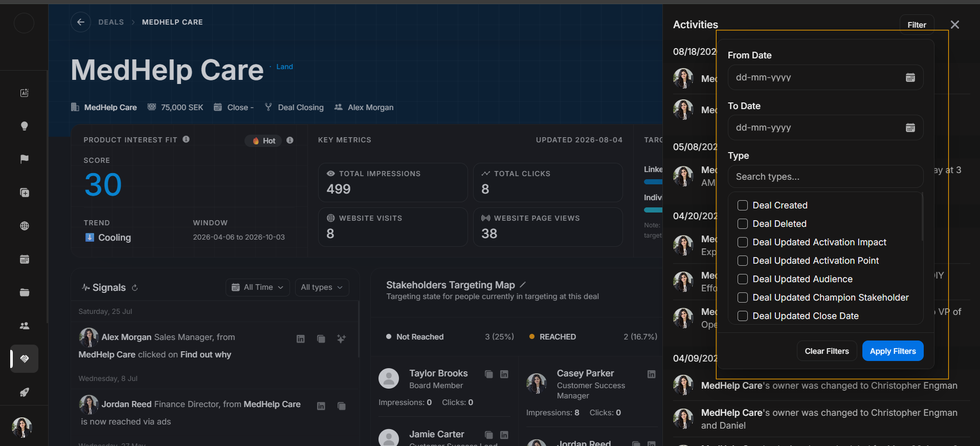Screen dimensions: 980x446
Task: Check the Deal Deleted type
Action: point(743,224)
